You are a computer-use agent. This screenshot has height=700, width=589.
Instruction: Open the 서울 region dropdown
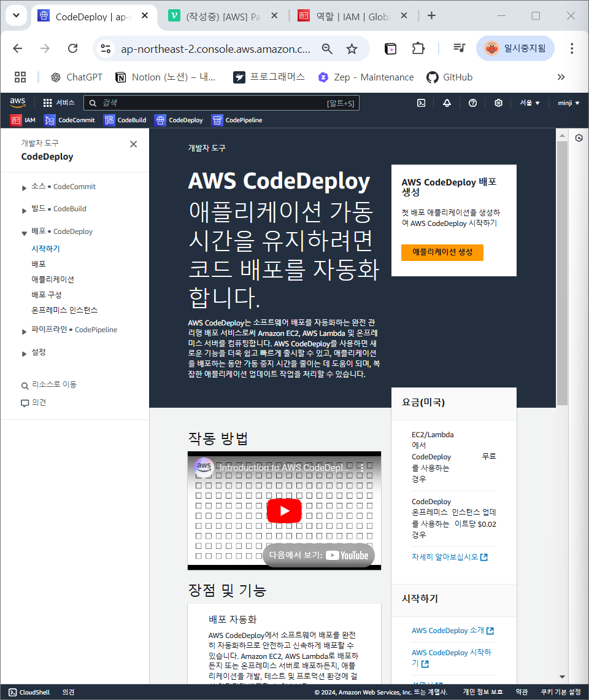(529, 103)
